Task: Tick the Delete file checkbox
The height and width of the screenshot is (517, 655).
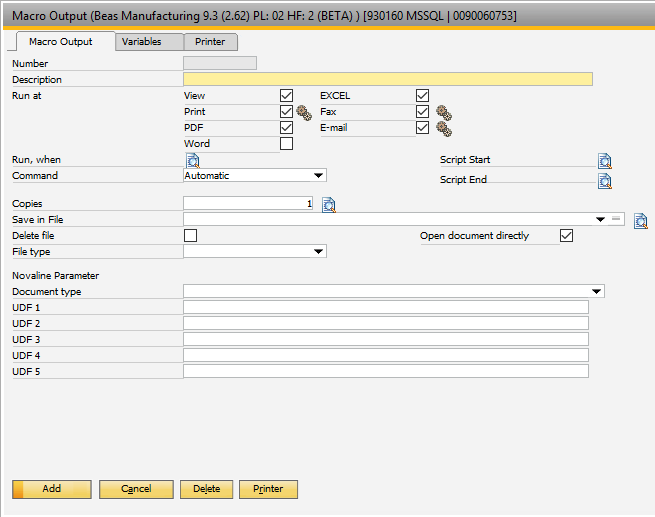Action: [x=190, y=236]
